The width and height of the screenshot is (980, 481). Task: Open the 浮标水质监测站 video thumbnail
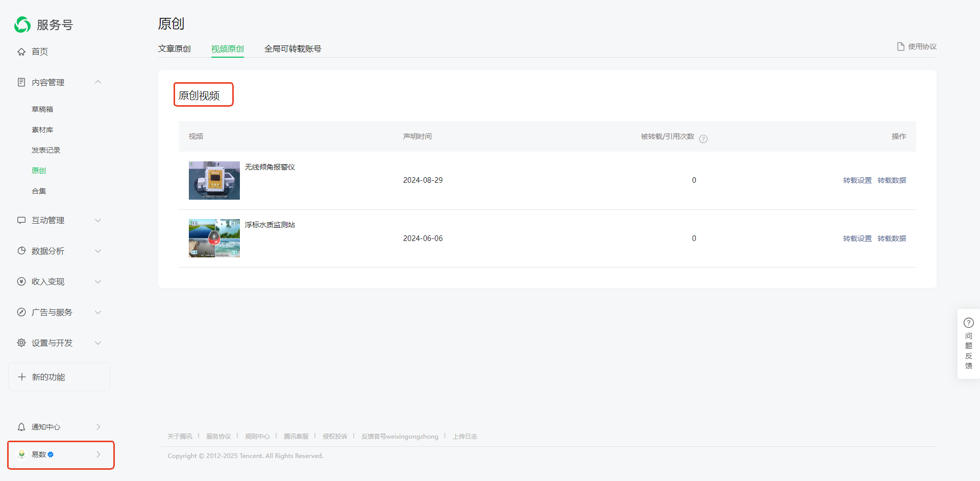tap(214, 238)
